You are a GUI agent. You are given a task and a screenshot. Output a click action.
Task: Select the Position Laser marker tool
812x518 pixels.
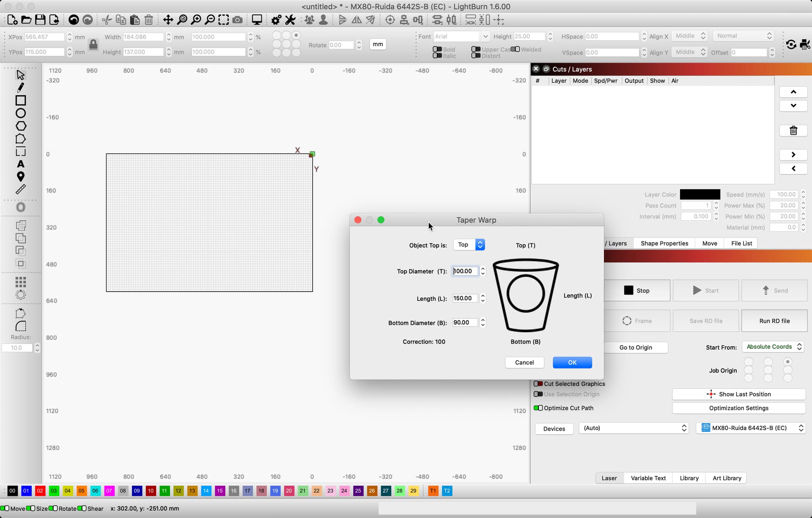(x=20, y=176)
